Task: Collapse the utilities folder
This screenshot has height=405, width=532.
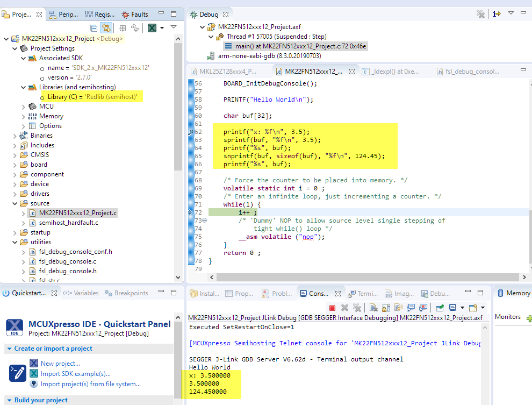Action: pos(15,242)
